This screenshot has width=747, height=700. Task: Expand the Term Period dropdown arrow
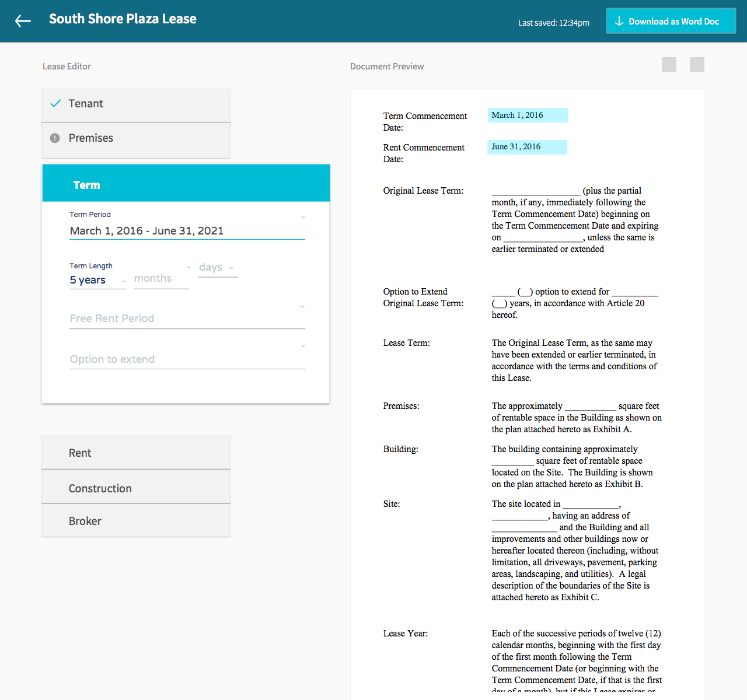pyautogui.click(x=303, y=218)
